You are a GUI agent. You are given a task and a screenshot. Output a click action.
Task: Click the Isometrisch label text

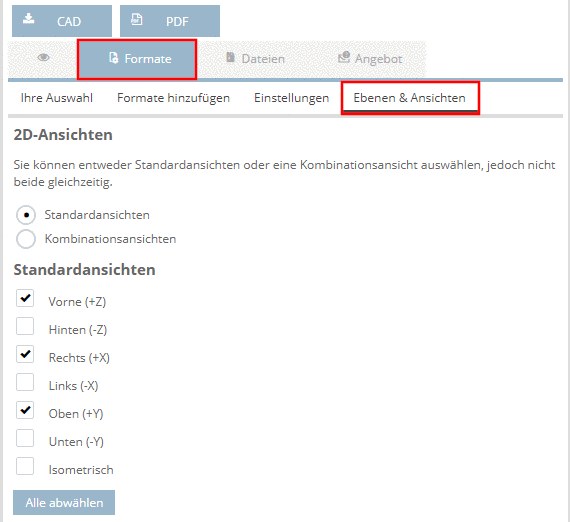click(x=81, y=470)
